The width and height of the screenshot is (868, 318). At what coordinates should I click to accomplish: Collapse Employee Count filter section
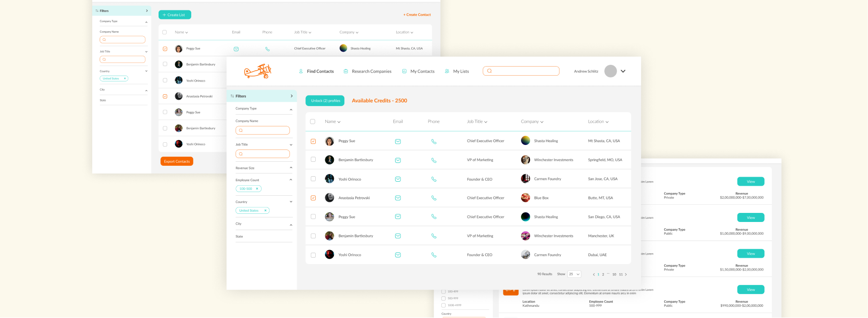pyautogui.click(x=291, y=179)
